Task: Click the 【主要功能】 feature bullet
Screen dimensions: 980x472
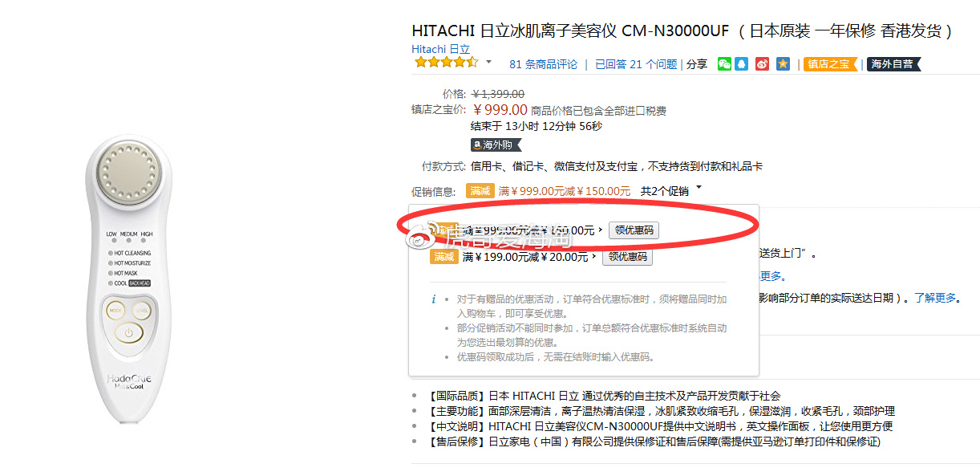Action: point(660,411)
